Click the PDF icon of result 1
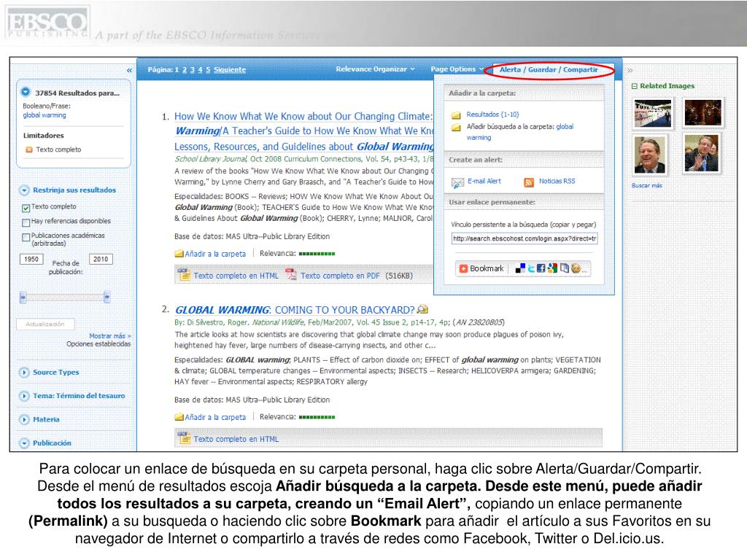 (x=290, y=275)
